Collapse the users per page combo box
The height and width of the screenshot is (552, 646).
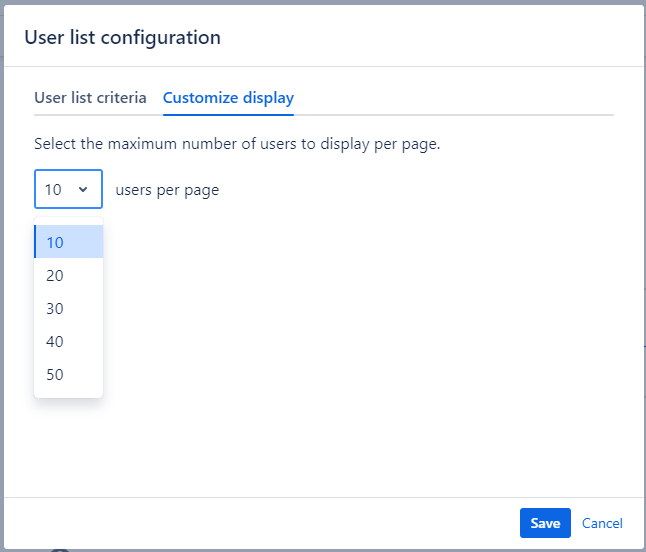click(x=68, y=189)
